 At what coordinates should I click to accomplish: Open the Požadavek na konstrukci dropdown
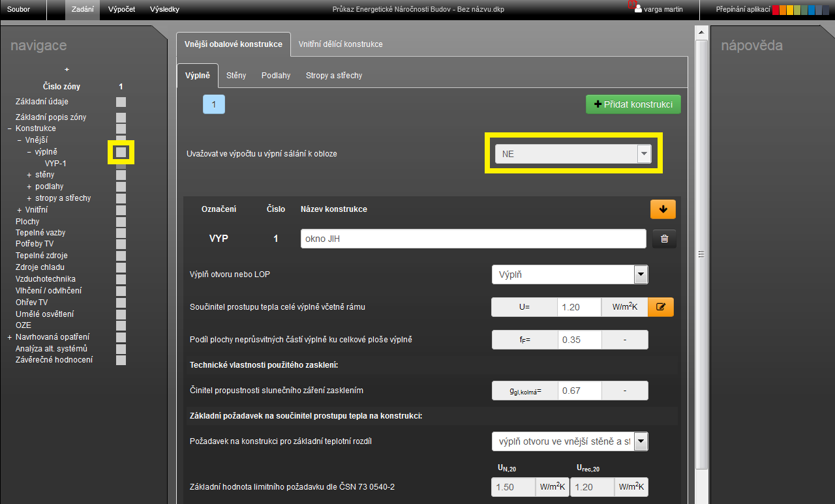pyautogui.click(x=570, y=441)
